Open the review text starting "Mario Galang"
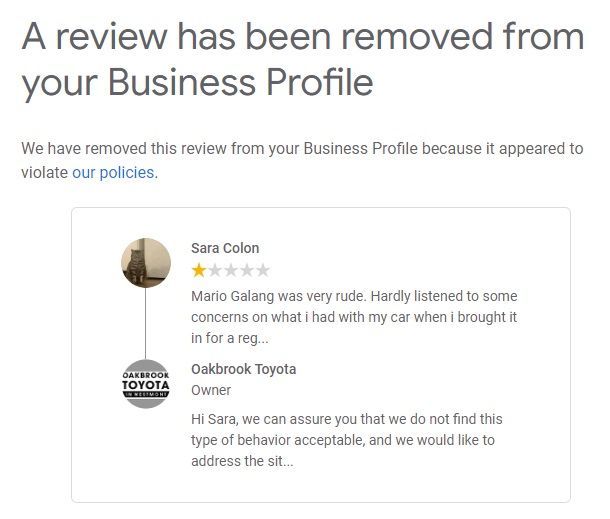Screen dimensions: 610x519 tap(353, 297)
